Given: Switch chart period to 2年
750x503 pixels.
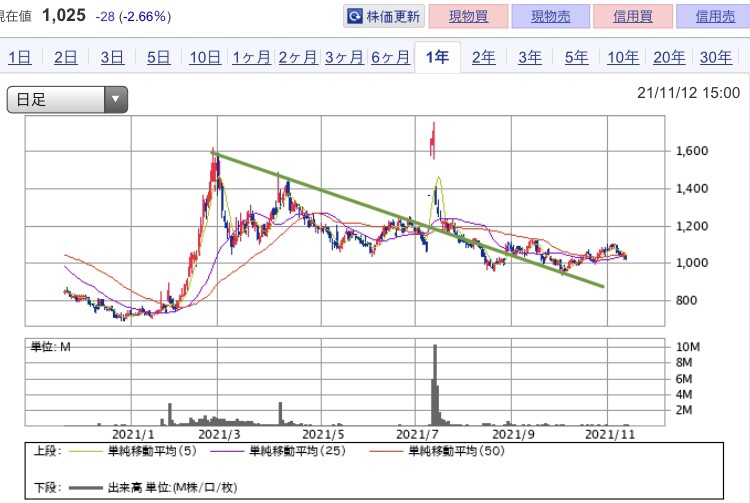Looking at the screenshot, I should click(484, 57).
